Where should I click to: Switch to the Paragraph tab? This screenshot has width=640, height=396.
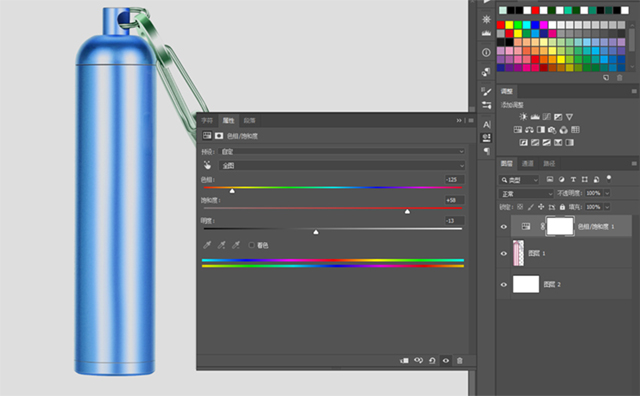(249, 120)
